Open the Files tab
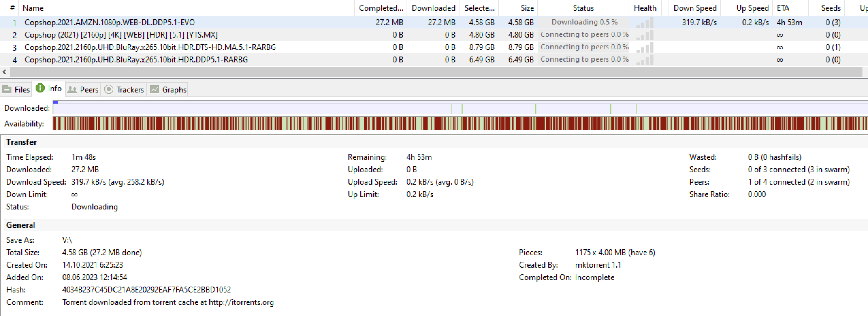Image resolution: width=868 pixels, height=316 pixels. pyautogui.click(x=16, y=90)
